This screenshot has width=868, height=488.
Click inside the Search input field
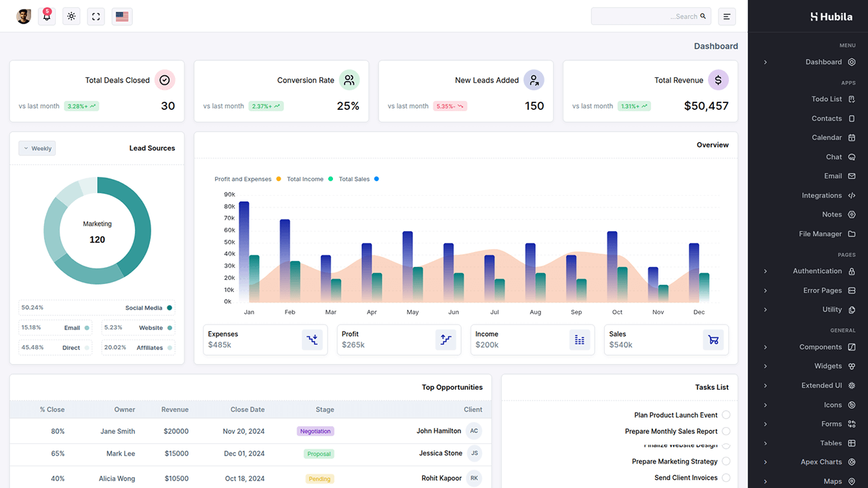651,16
